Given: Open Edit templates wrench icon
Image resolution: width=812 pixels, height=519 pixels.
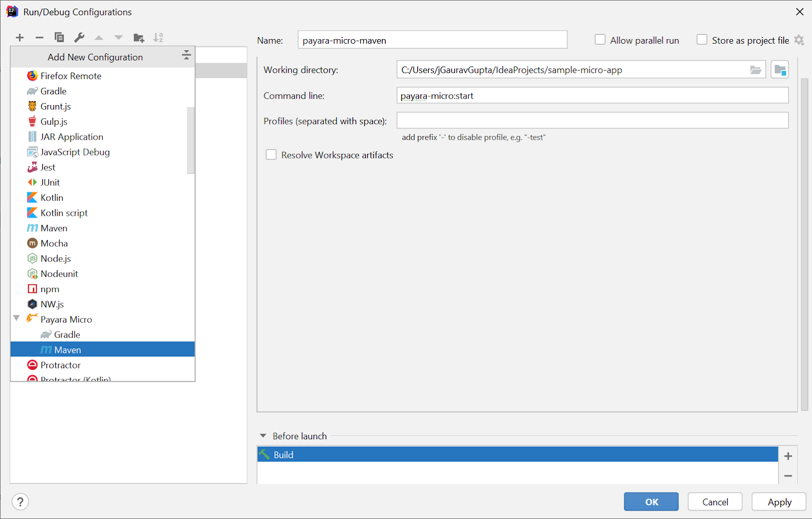Looking at the screenshot, I should (79, 38).
